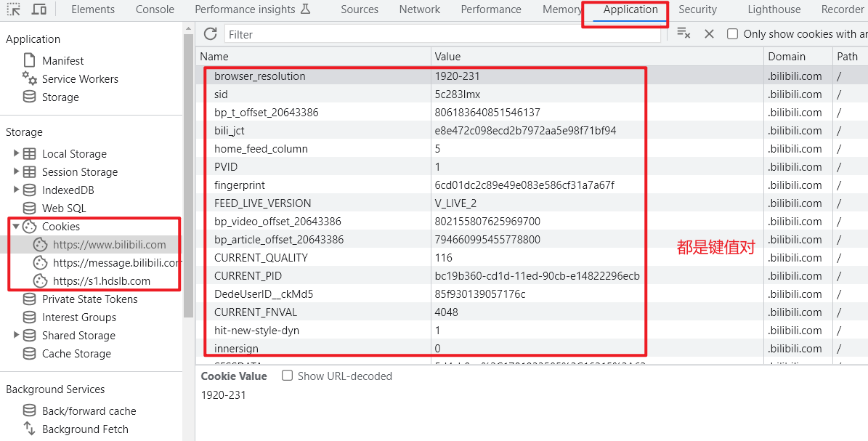
Task: Expand the Session Storage tree
Action: click(x=16, y=172)
